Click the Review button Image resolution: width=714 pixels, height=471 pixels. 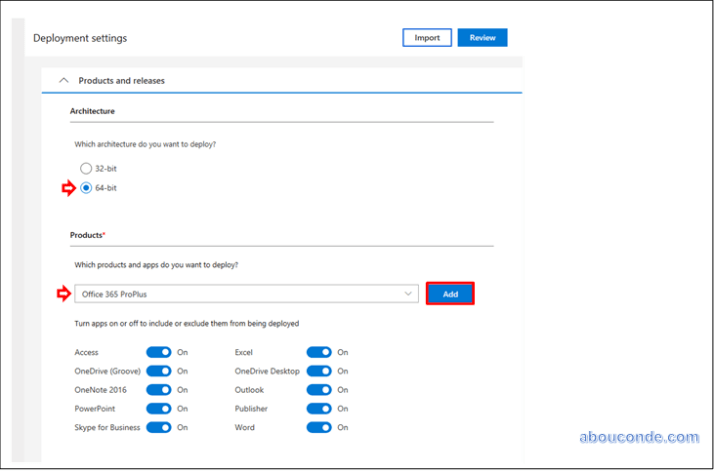tap(482, 38)
